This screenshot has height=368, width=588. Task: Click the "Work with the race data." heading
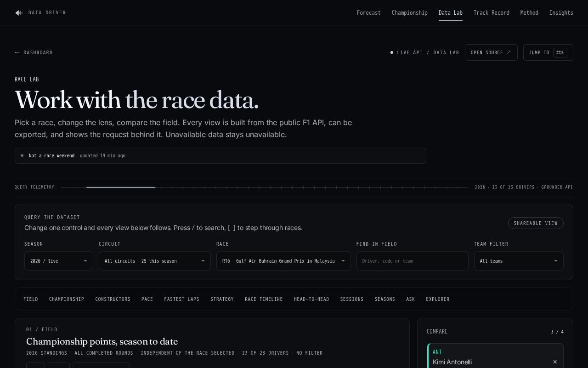coord(137,100)
